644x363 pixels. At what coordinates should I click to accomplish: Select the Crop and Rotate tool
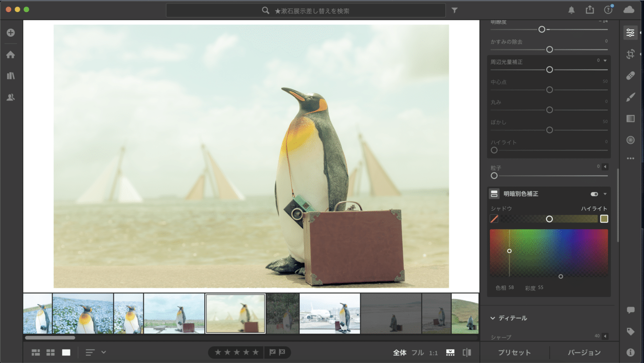(630, 54)
